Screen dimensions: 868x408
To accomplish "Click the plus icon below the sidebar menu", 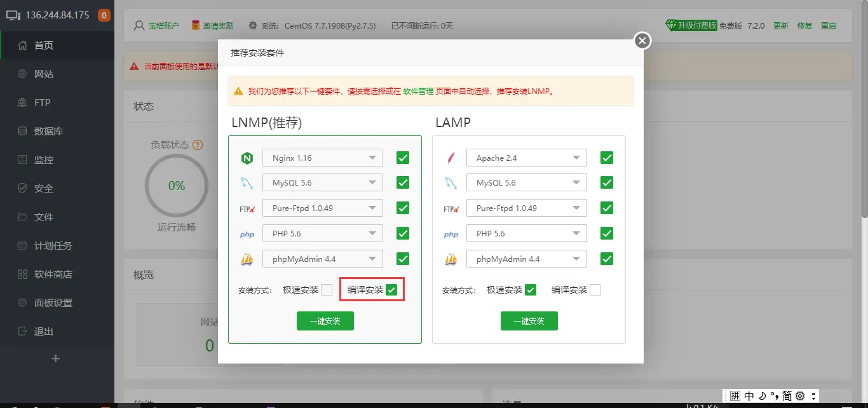I will tap(55, 358).
